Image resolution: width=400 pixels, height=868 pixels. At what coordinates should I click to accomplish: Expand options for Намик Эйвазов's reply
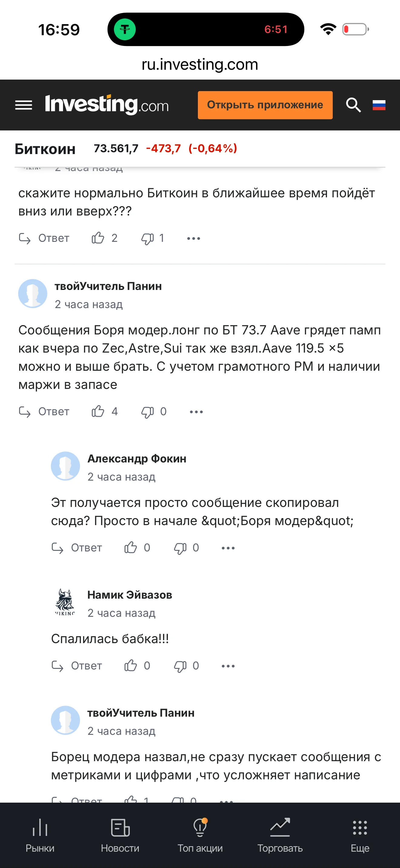228,666
